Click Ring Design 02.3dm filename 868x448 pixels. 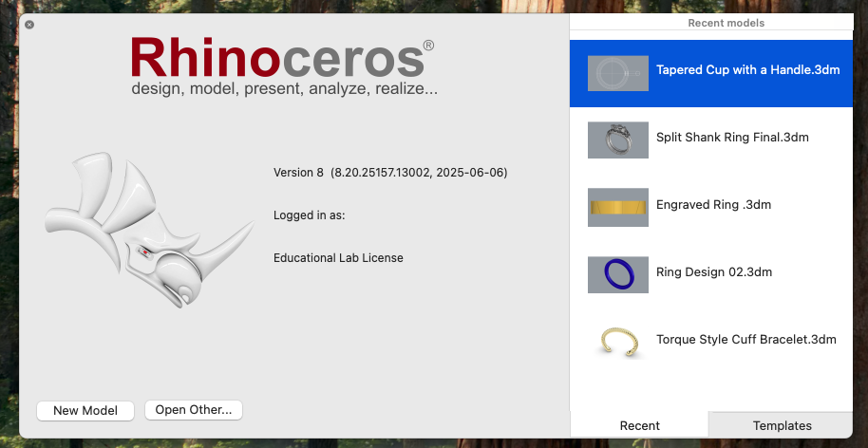point(714,272)
